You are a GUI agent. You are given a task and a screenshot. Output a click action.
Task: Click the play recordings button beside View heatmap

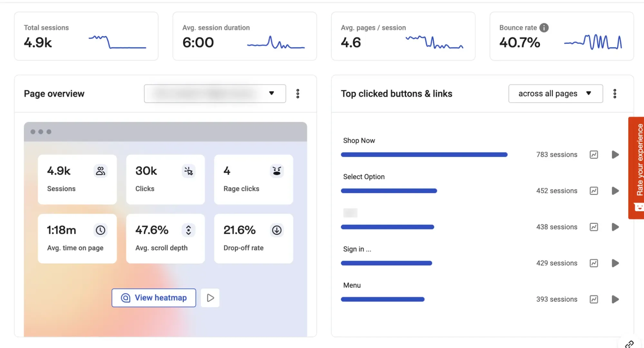coord(210,298)
